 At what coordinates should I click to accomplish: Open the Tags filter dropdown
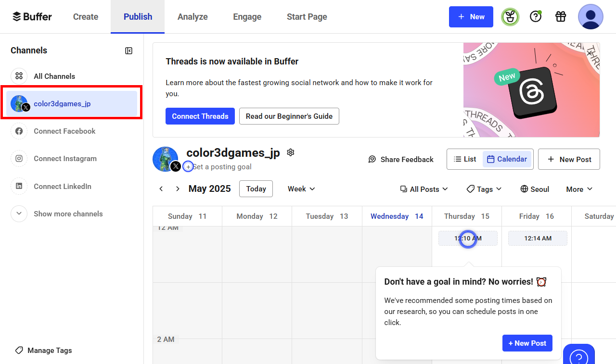(x=484, y=189)
